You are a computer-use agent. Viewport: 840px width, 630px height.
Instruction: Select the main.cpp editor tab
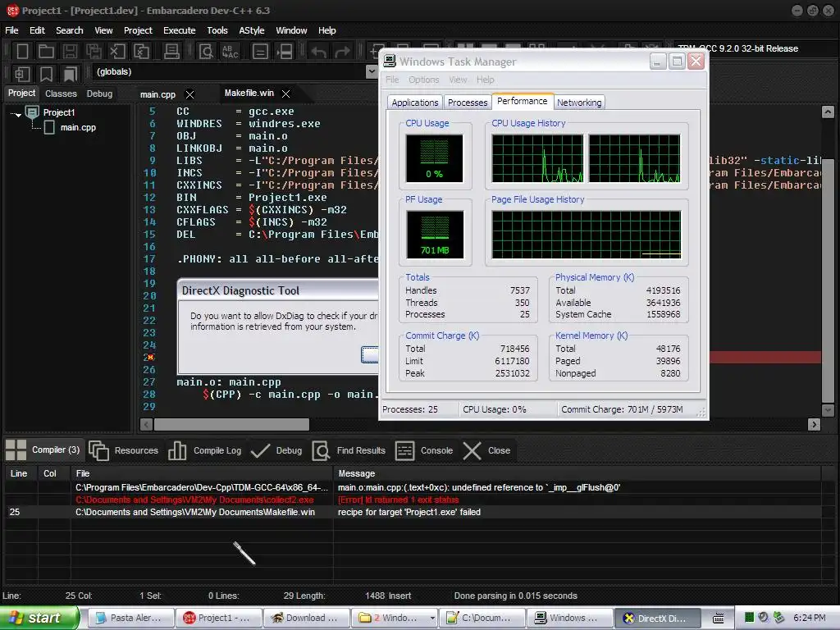coord(157,94)
